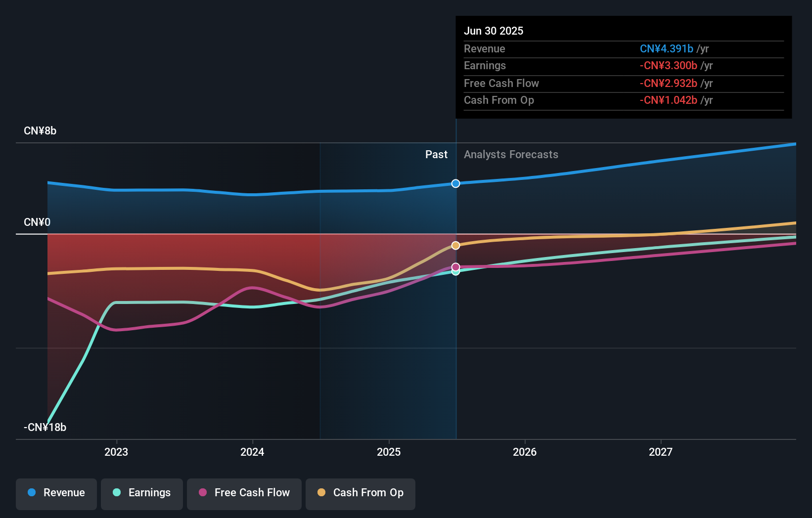Click the Revenue CN¥4.391b value link
The height and width of the screenshot is (518, 812).
(x=667, y=48)
